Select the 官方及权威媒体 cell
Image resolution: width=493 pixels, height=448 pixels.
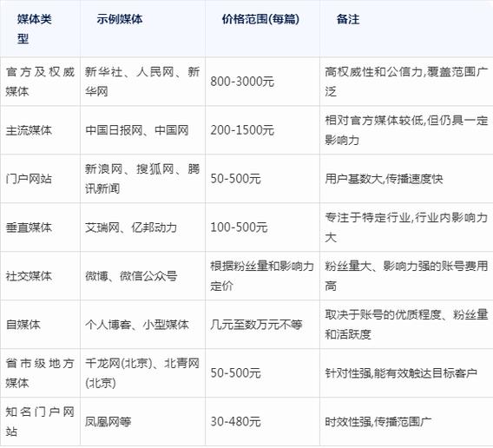pyautogui.click(x=40, y=82)
